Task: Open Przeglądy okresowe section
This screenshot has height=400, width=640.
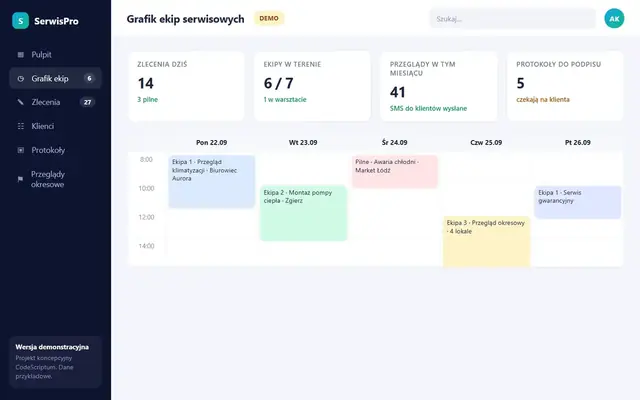Action: click(x=56, y=179)
